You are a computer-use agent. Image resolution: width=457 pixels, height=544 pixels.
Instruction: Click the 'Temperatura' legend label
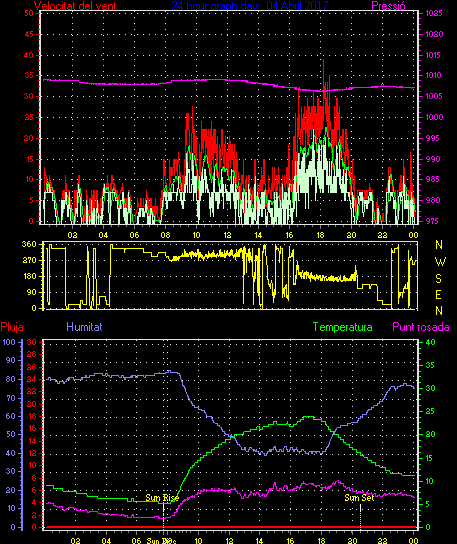tap(342, 327)
